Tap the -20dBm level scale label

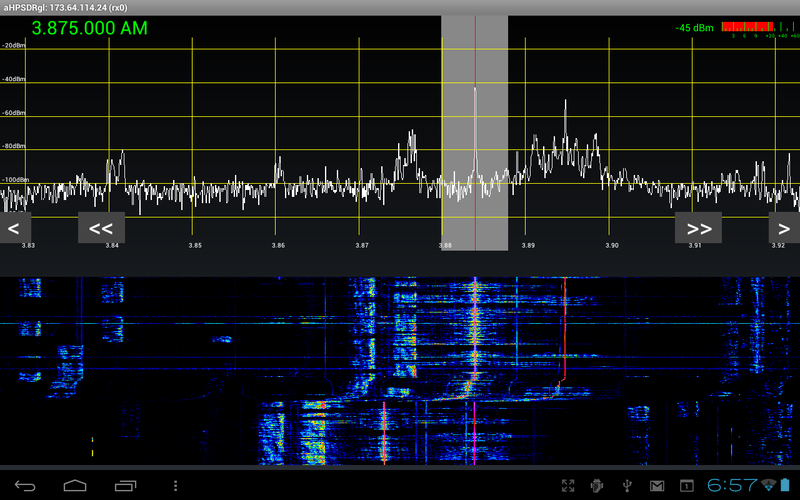click(x=13, y=45)
